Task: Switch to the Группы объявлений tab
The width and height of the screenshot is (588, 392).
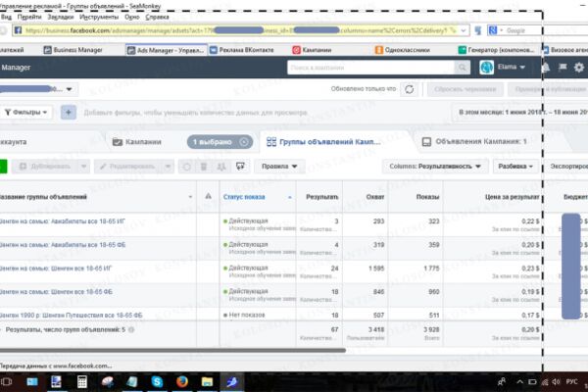Action: tap(323, 142)
